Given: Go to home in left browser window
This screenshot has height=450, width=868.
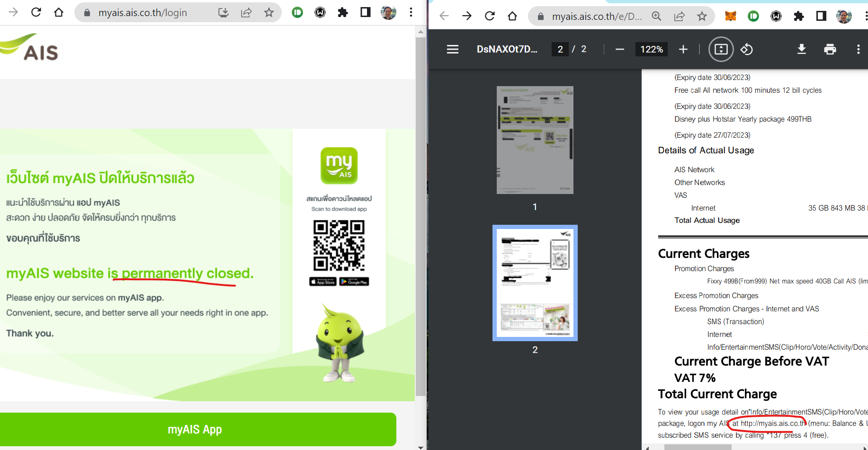Looking at the screenshot, I should (x=59, y=12).
